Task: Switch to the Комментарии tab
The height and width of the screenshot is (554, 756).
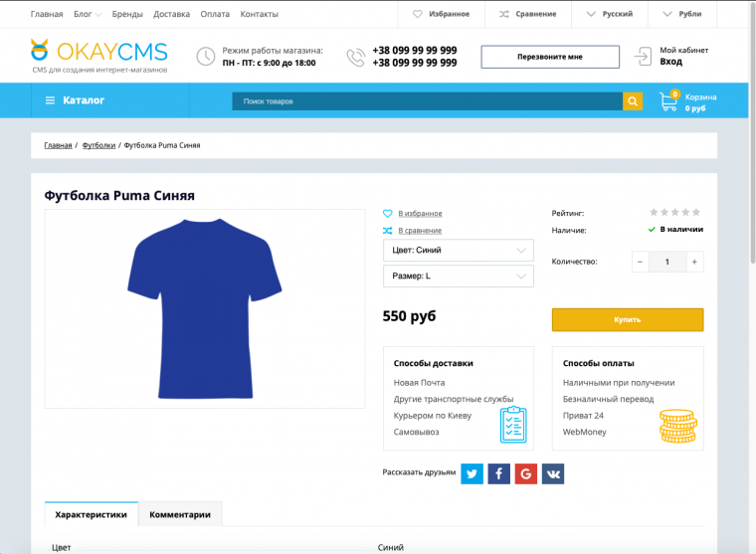Action: click(x=180, y=514)
